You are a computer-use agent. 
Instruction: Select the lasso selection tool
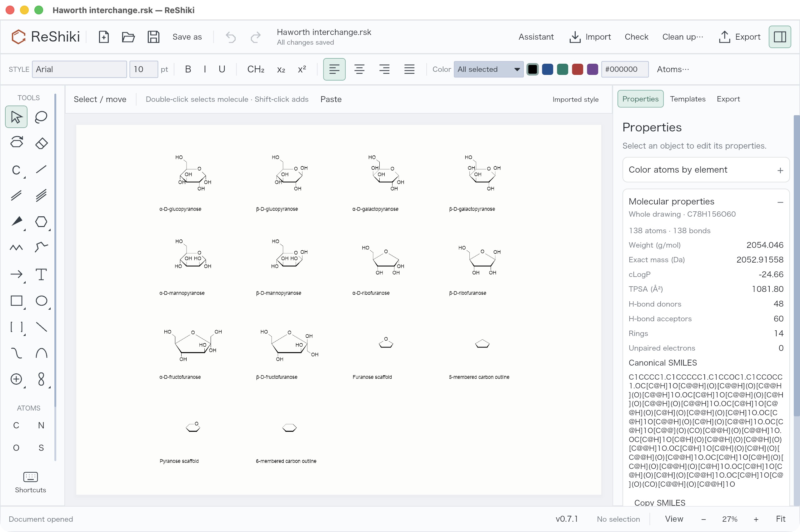41,117
